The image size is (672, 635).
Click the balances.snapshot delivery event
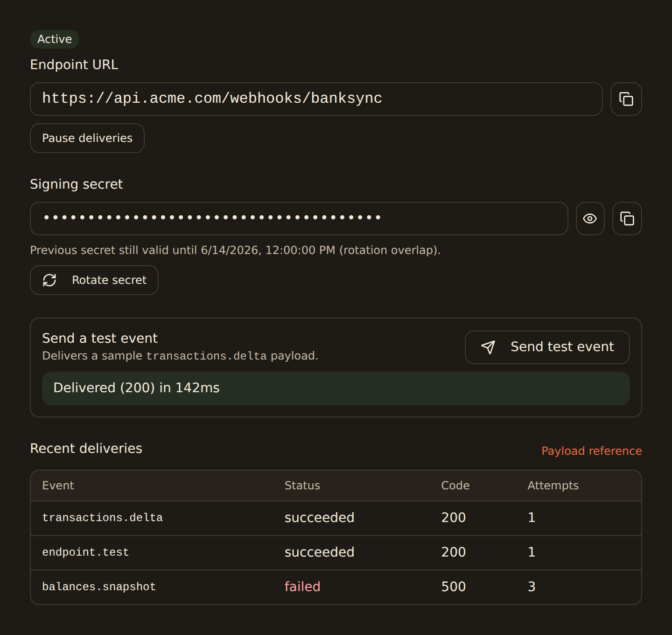[99, 587]
